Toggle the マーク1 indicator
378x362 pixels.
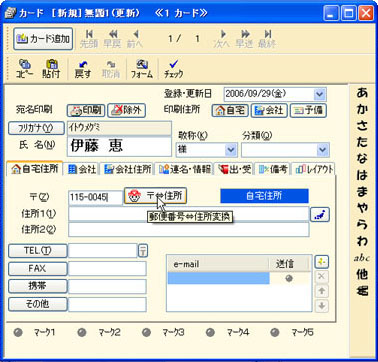point(18,332)
